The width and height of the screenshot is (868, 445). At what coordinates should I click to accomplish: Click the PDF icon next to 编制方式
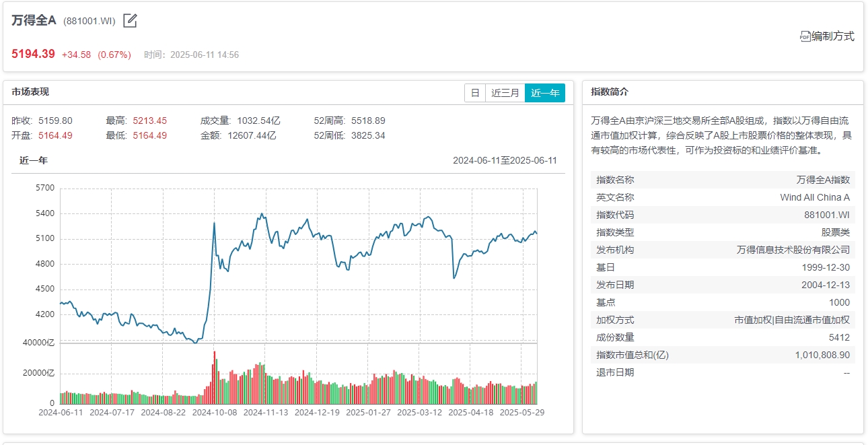pyautogui.click(x=805, y=36)
